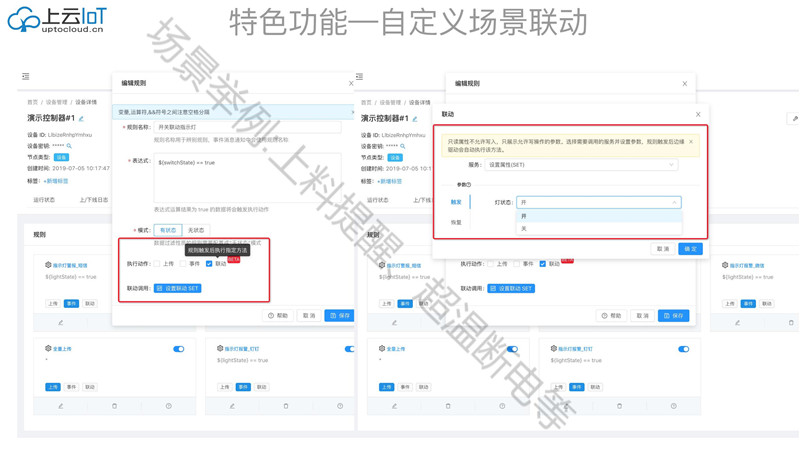Select 关 from the 灯状态 dropdown list
The image size is (800, 450).
click(524, 229)
